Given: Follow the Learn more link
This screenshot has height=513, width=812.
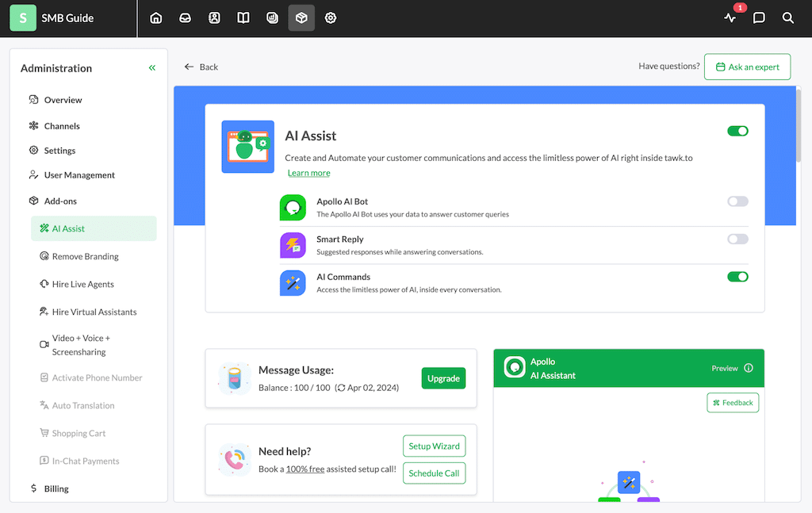Looking at the screenshot, I should coord(308,173).
